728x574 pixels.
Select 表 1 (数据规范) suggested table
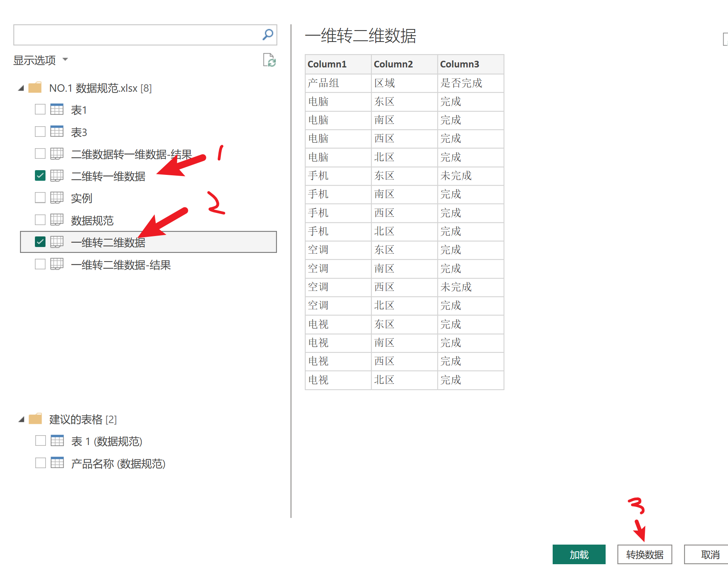(x=106, y=441)
